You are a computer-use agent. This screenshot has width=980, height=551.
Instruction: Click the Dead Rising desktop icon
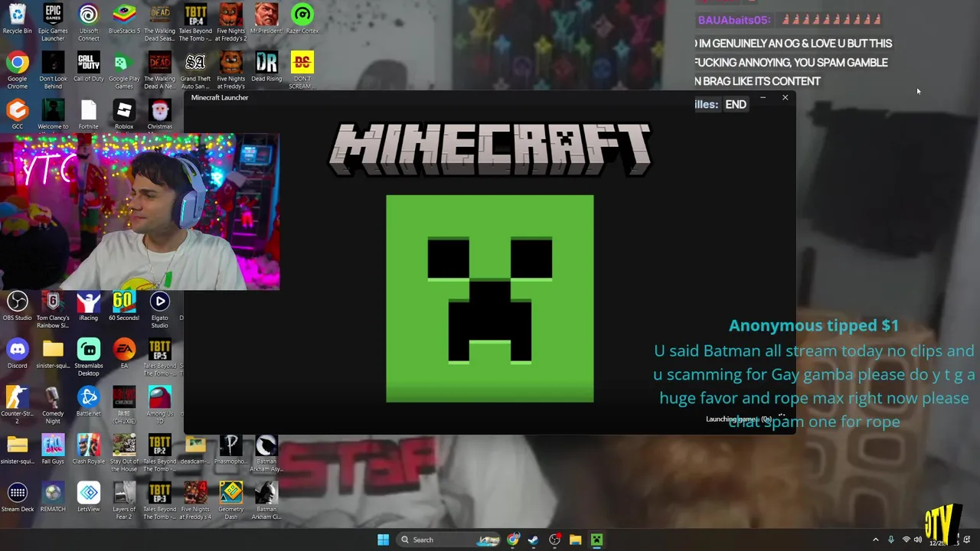click(266, 68)
